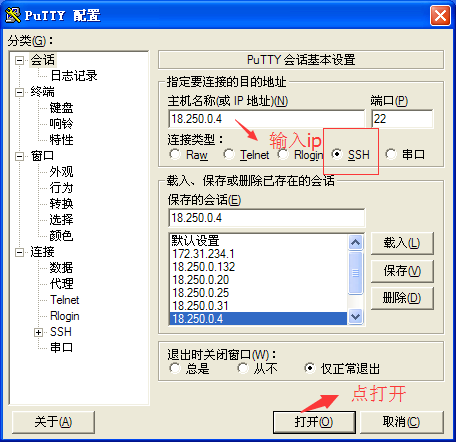Open the 键盘 category
The height and width of the screenshot is (442, 456).
point(61,108)
